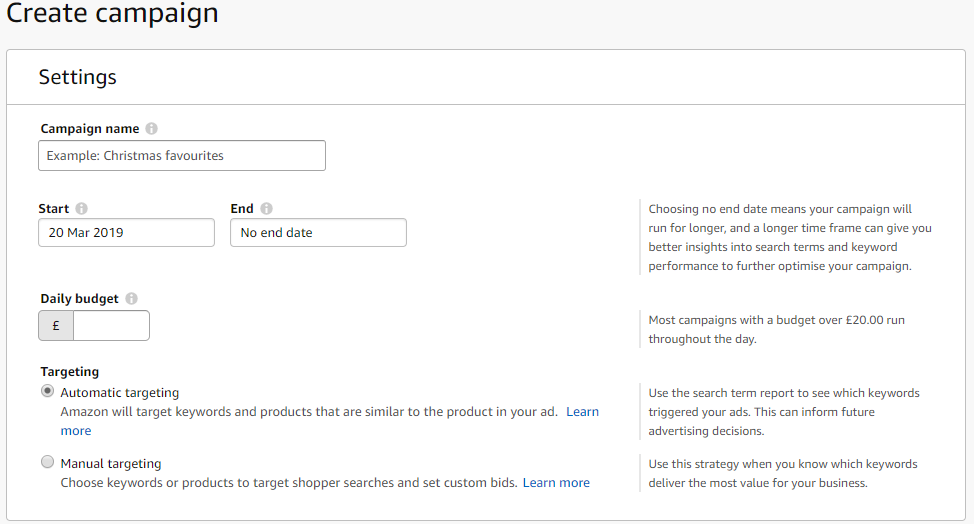Select Automatic targeting radio button
This screenshot has height=524, width=974.
(x=47, y=391)
